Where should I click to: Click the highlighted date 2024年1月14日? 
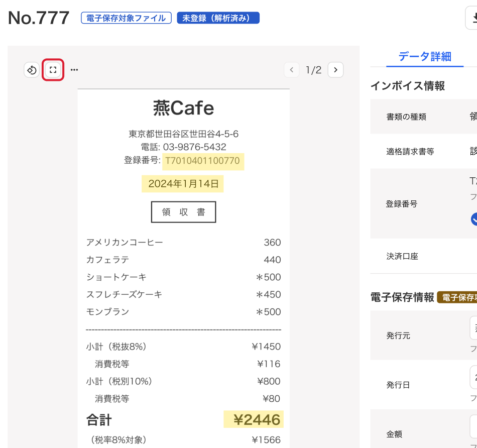point(183,184)
